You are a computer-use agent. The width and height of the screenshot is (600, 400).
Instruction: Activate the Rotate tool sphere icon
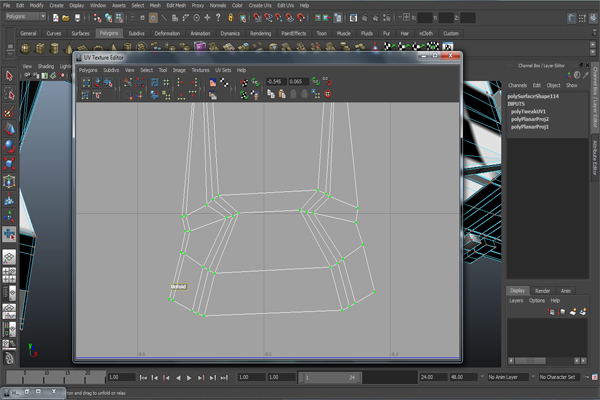(x=9, y=146)
